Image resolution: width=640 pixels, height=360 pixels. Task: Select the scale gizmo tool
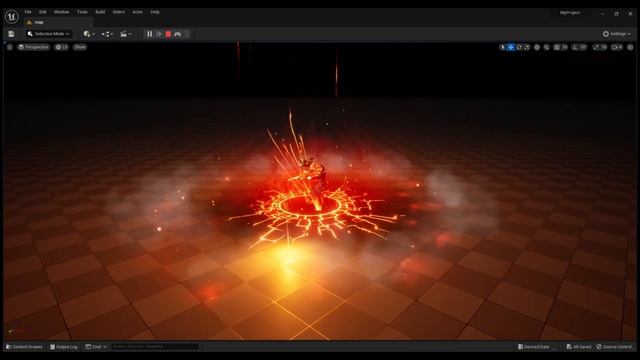coord(527,47)
